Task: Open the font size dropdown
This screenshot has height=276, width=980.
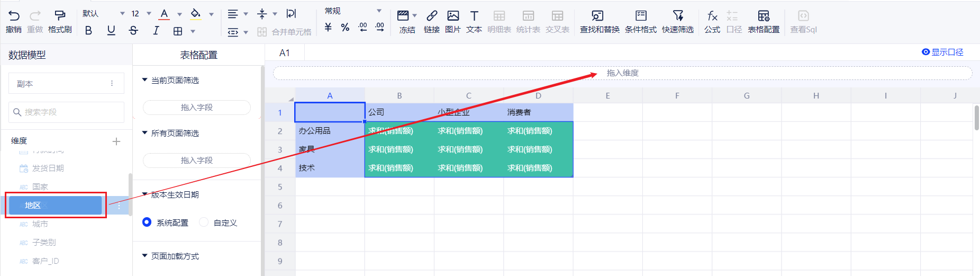Action: [x=149, y=14]
